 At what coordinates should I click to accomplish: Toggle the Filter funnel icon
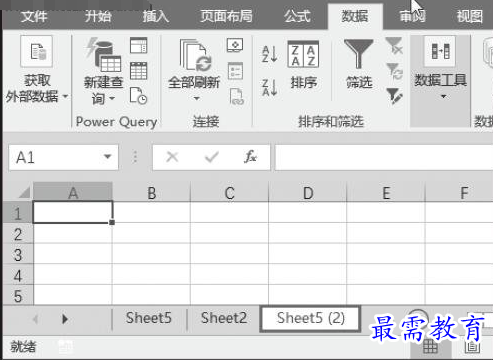(359, 53)
